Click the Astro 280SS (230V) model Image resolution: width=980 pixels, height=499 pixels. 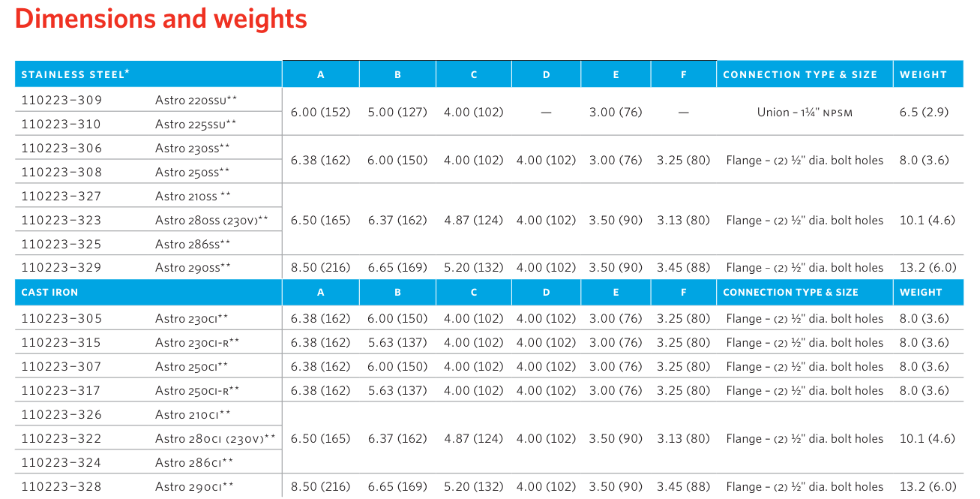[x=211, y=220]
